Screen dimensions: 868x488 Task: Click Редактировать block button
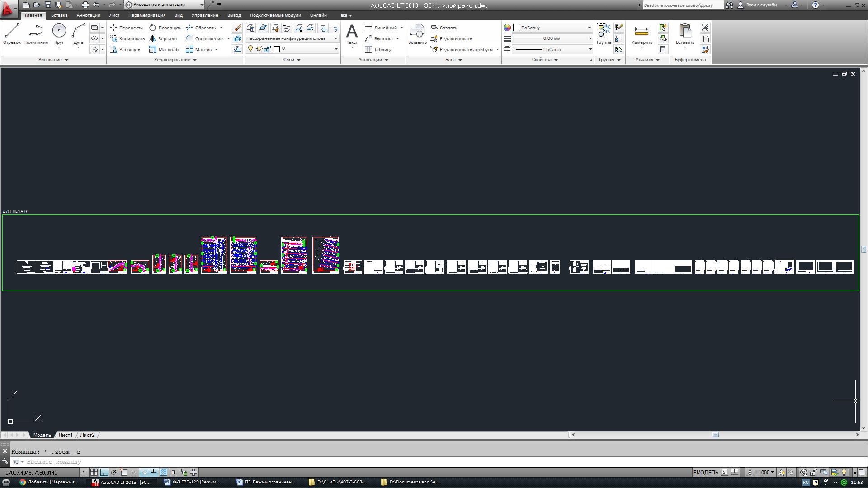[x=451, y=38]
